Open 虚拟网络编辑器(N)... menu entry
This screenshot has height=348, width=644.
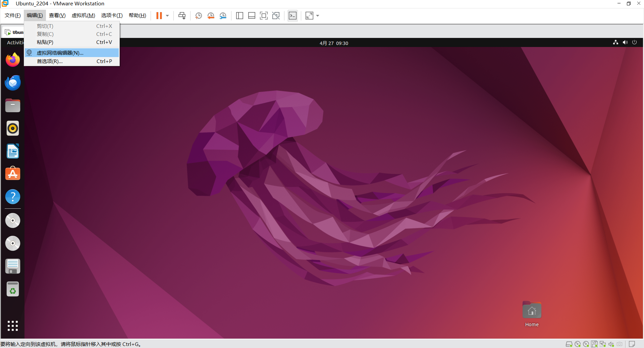(x=72, y=53)
